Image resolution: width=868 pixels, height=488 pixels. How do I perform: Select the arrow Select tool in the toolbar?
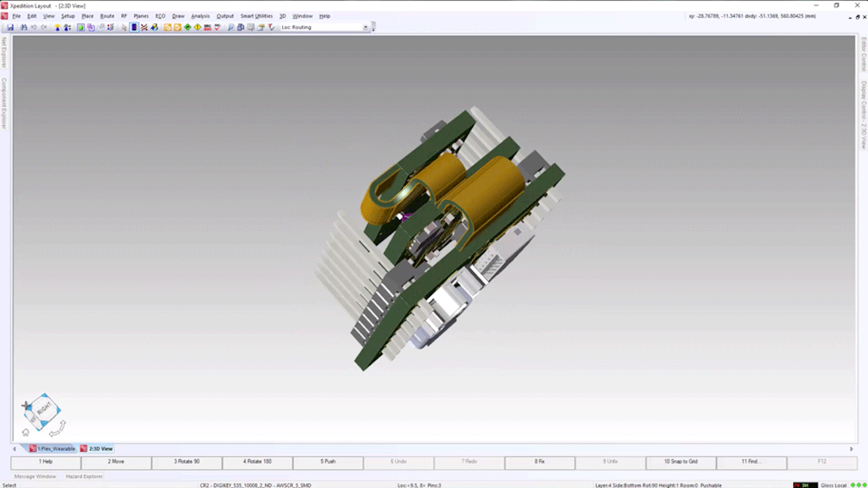pos(123,26)
